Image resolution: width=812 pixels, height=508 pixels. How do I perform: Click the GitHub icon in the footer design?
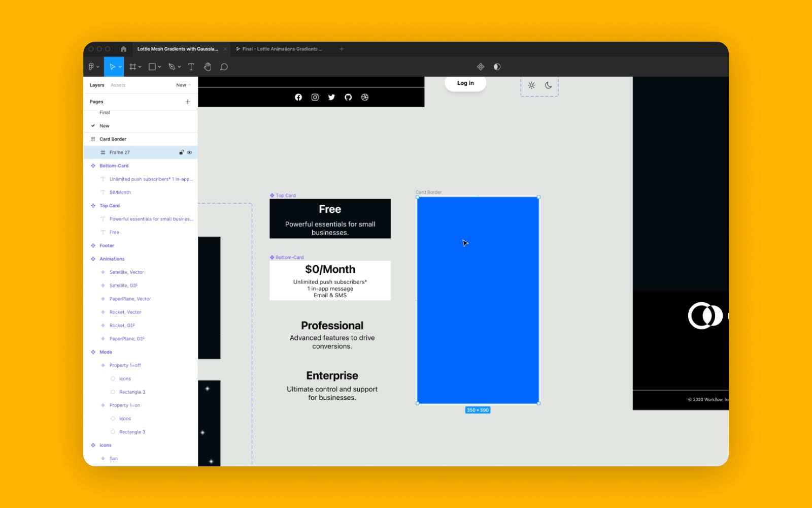[348, 97]
